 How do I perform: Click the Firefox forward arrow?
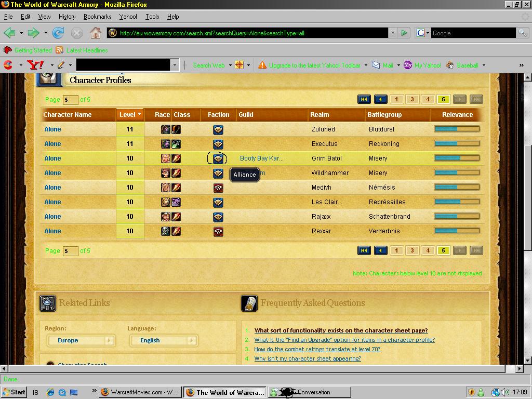(x=33, y=33)
